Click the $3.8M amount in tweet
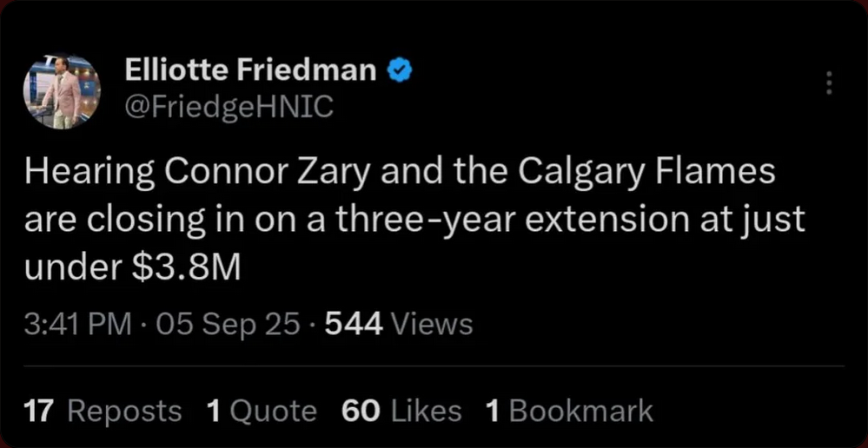 [185, 269]
